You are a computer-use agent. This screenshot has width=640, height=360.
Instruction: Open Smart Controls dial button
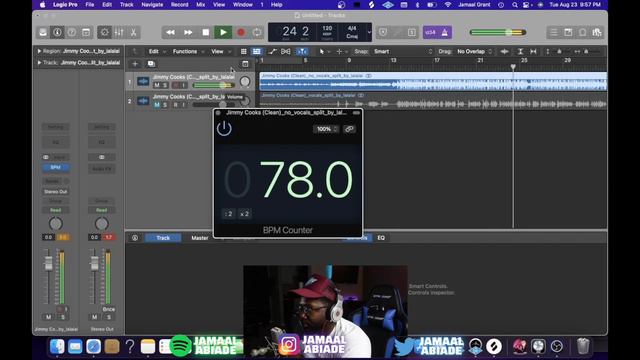click(104, 32)
